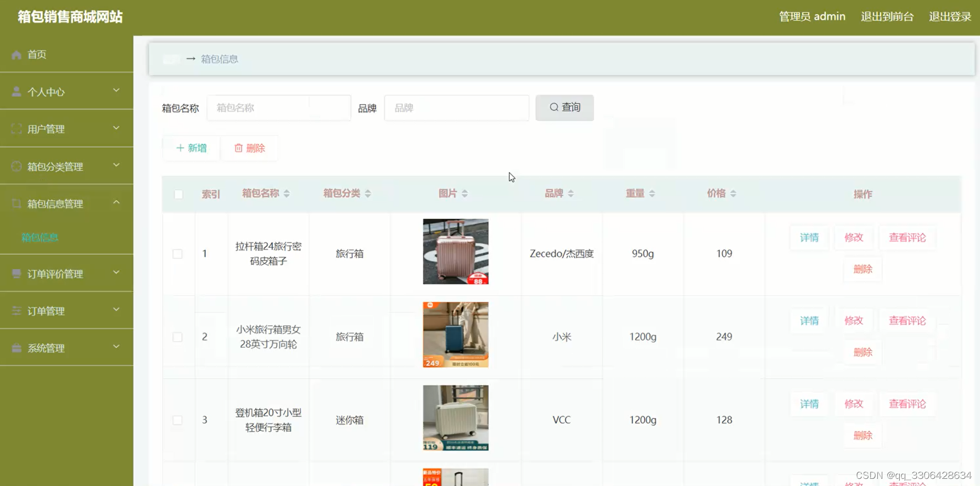Sort by 图片 column arrows
Image resolution: width=980 pixels, height=486 pixels.
[464, 194]
